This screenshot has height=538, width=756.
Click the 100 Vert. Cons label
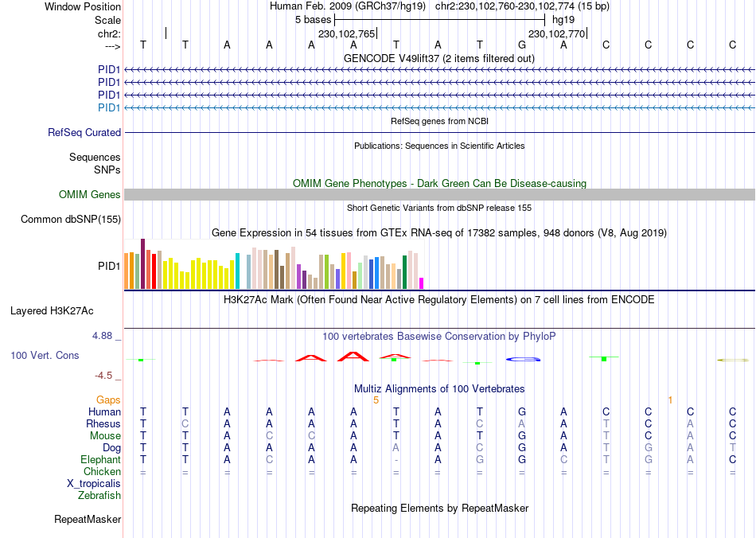pos(45,355)
